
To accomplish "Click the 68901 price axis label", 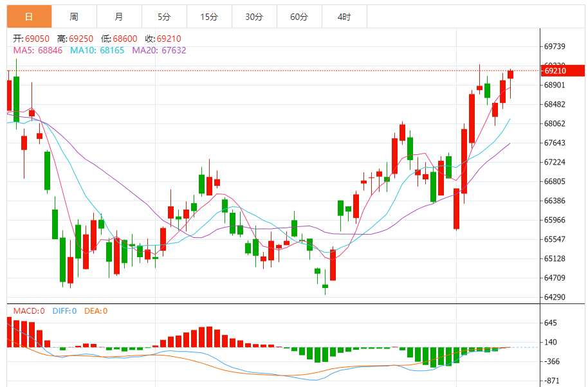I will pyautogui.click(x=555, y=85).
